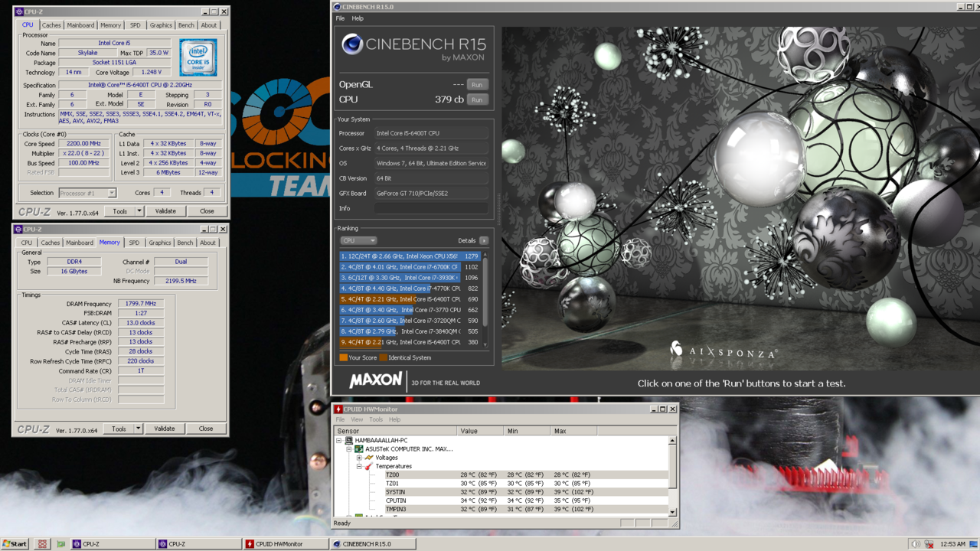Open the Tools menu in HWMonitor

point(376,419)
